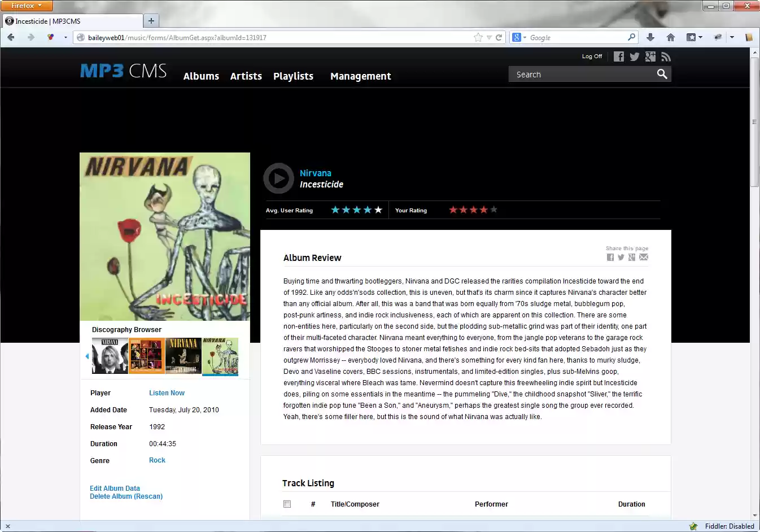The image size is (760, 532).
Task: Toggle the bookmark star in the address bar
Action: pyautogui.click(x=478, y=37)
